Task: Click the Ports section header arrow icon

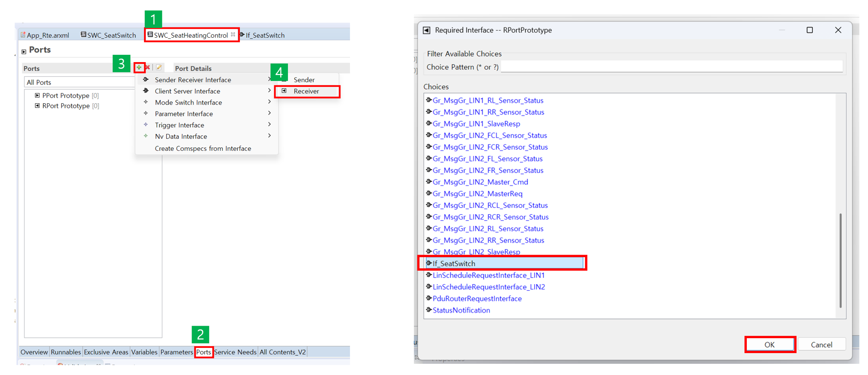Action: click(24, 51)
